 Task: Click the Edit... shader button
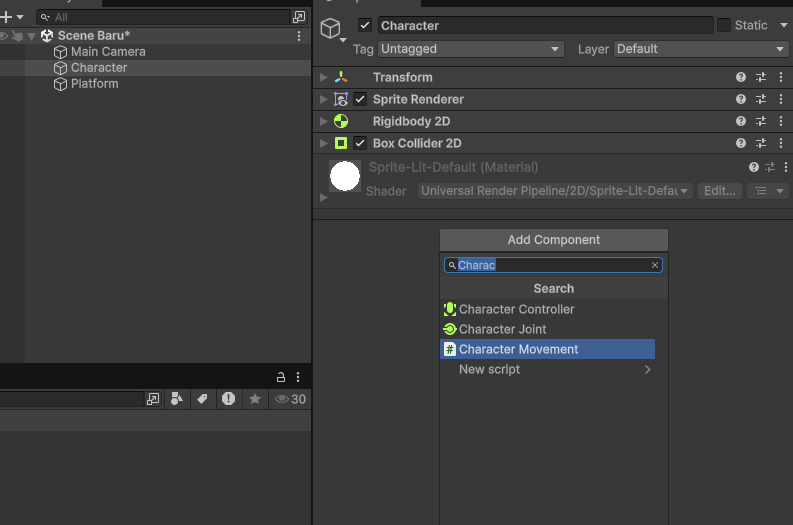coord(720,191)
